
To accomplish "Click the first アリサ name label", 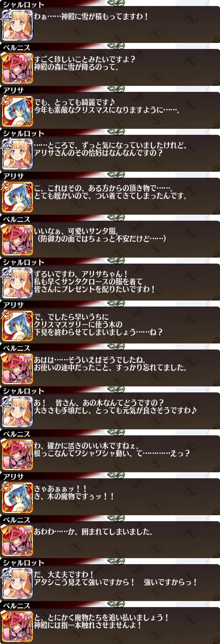I will point(13,90).
